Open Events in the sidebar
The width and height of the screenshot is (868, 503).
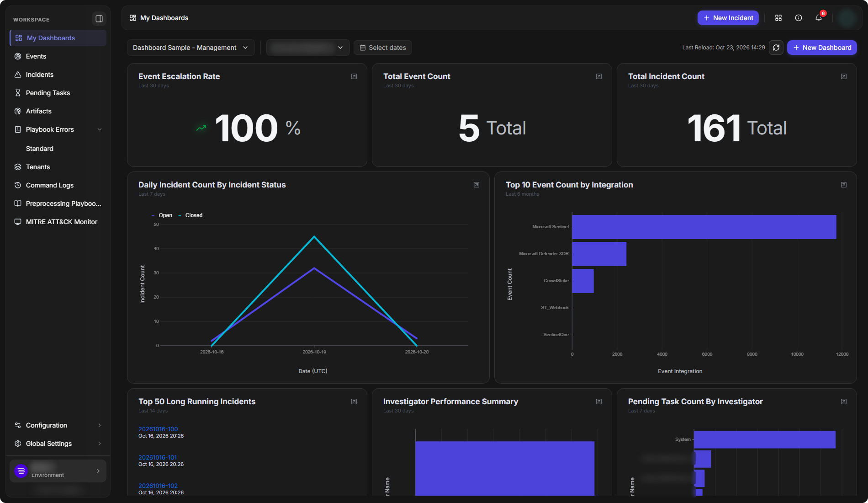point(58,56)
